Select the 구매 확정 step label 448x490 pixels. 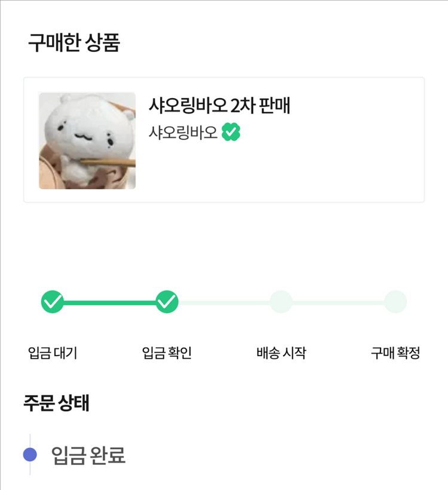[395, 353]
